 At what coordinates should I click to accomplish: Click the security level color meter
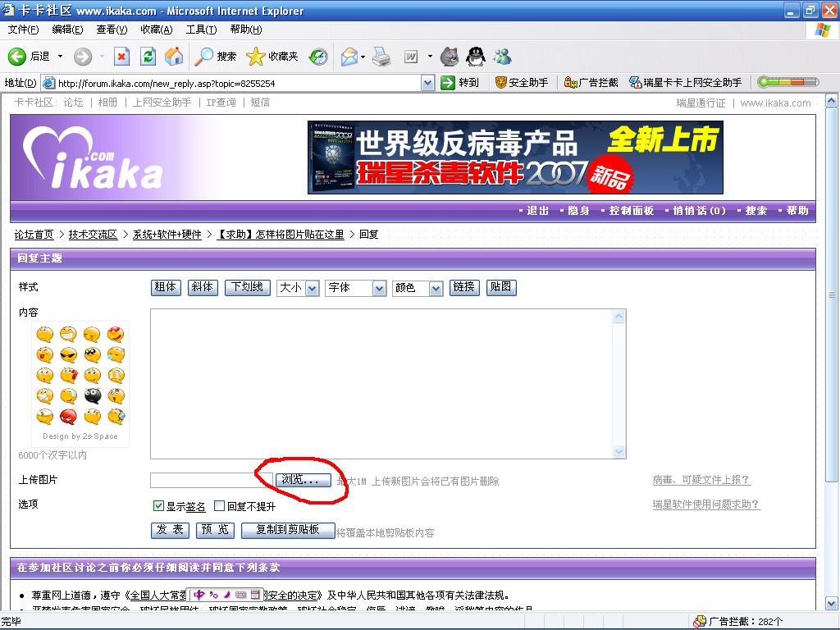788,83
